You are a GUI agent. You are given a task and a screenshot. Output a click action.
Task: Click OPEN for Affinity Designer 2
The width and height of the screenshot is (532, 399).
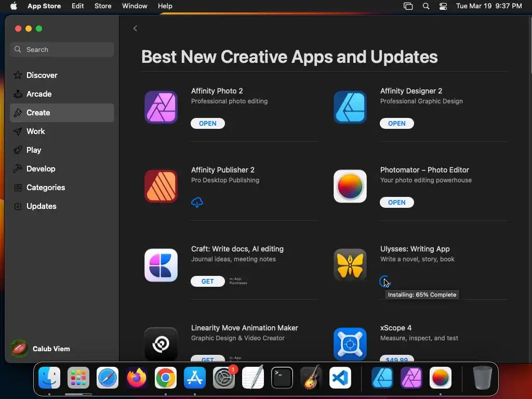[396, 124]
